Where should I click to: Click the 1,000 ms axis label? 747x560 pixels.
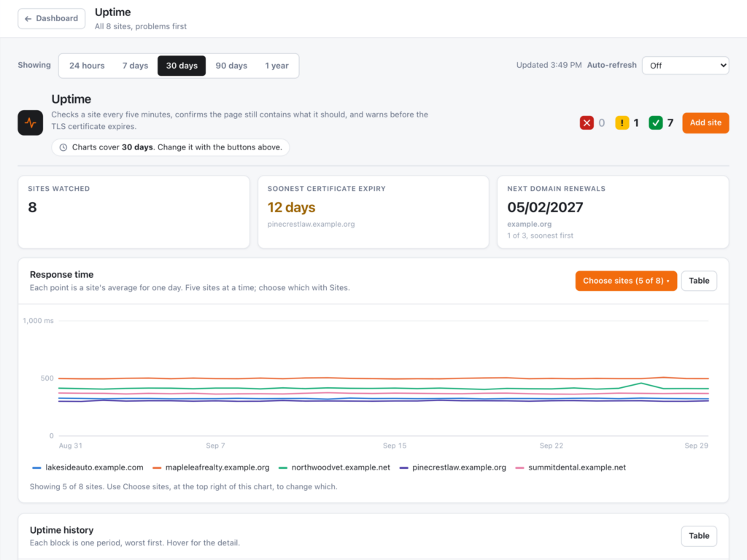pyautogui.click(x=38, y=321)
